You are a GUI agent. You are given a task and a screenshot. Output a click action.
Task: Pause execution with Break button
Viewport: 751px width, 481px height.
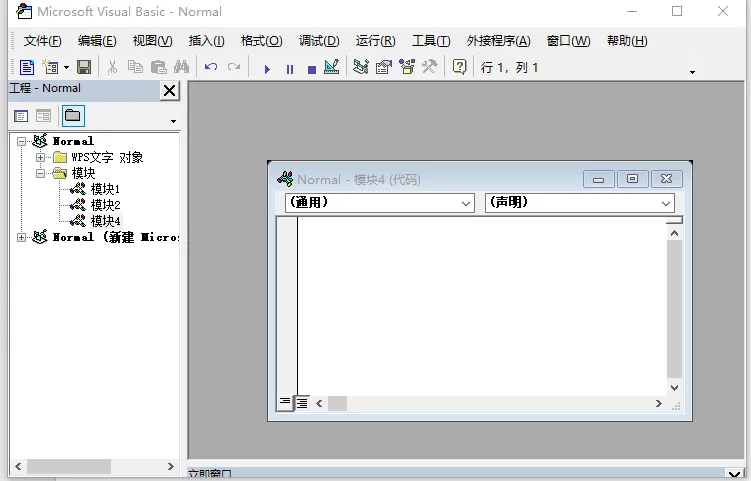(x=290, y=69)
